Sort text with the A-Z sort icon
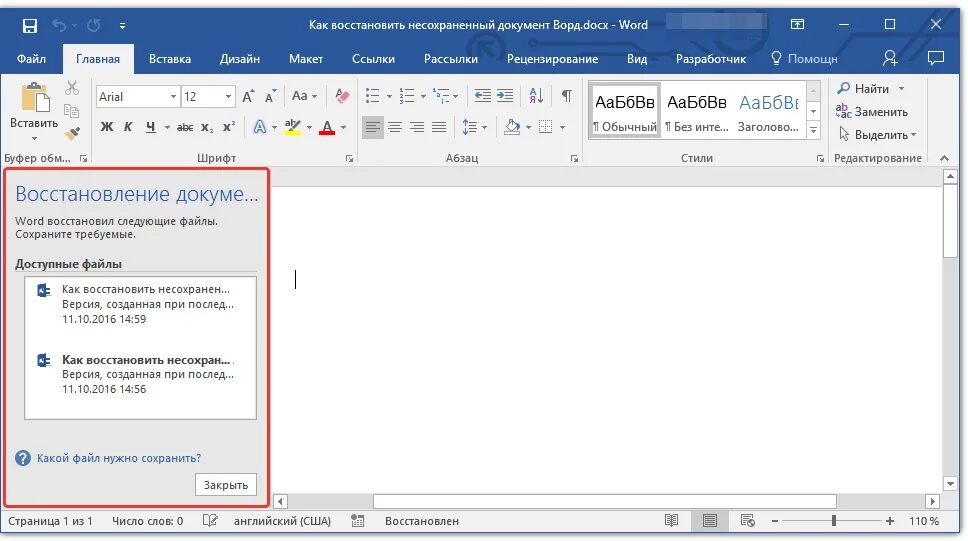 pyautogui.click(x=536, y=96)
